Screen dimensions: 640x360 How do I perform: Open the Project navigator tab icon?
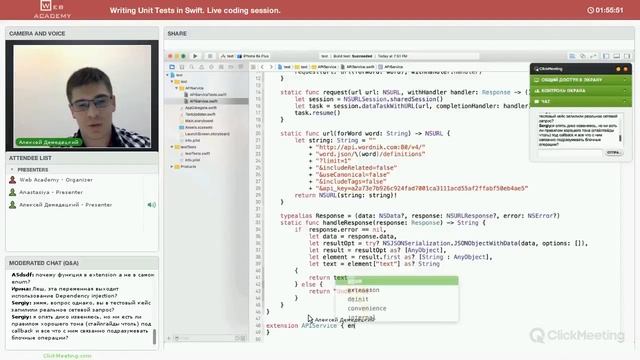pos(172,67)
